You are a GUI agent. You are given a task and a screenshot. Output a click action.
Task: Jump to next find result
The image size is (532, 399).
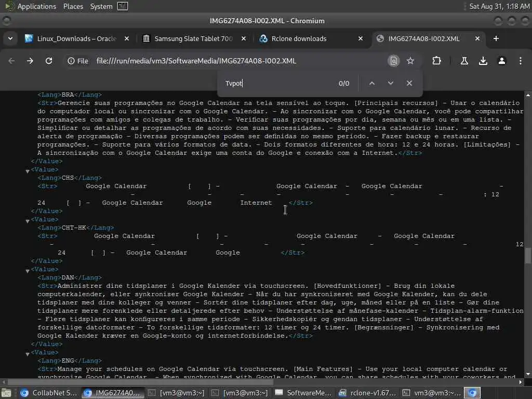(391, 83)
